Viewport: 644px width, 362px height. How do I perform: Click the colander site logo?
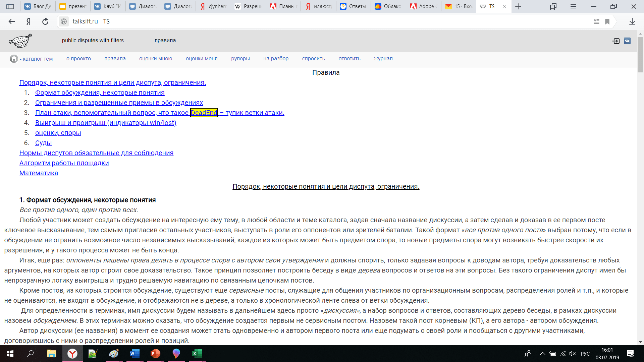[20, 41]
